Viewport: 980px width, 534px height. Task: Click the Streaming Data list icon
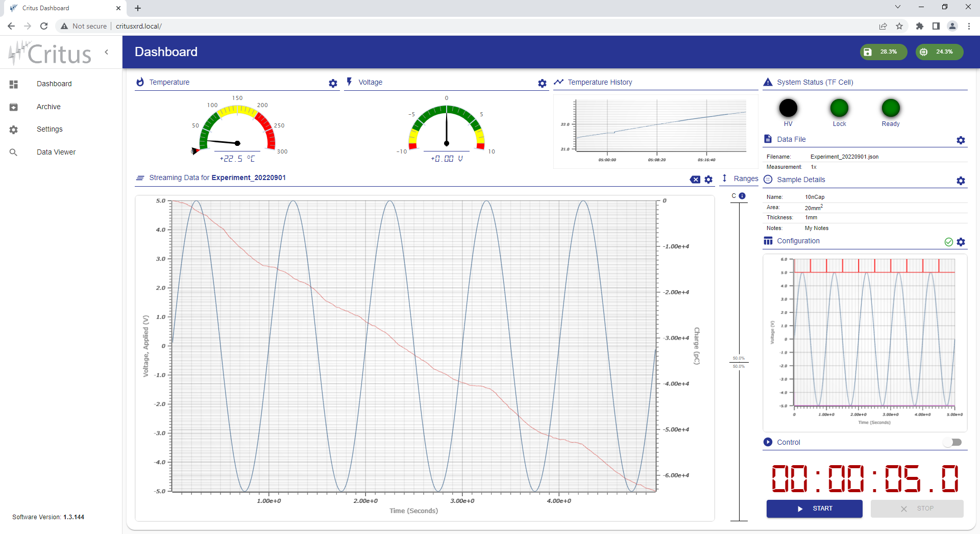coord(140,178)
